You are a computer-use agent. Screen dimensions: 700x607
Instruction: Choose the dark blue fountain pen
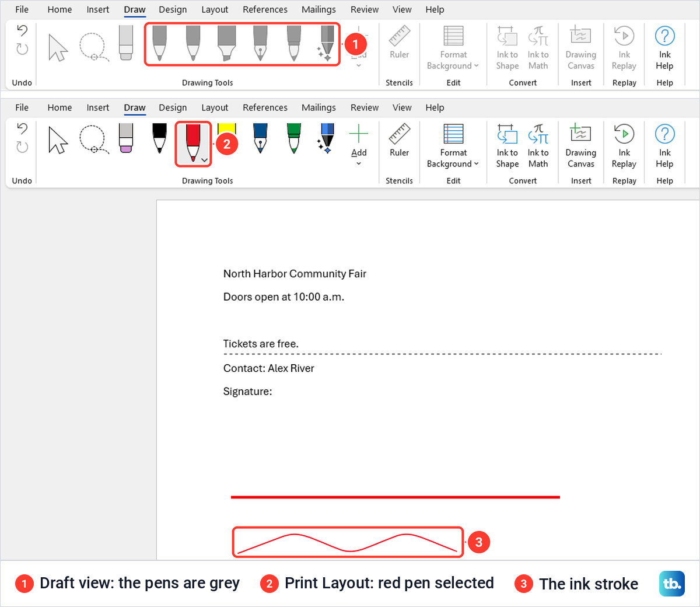(260, 138)
